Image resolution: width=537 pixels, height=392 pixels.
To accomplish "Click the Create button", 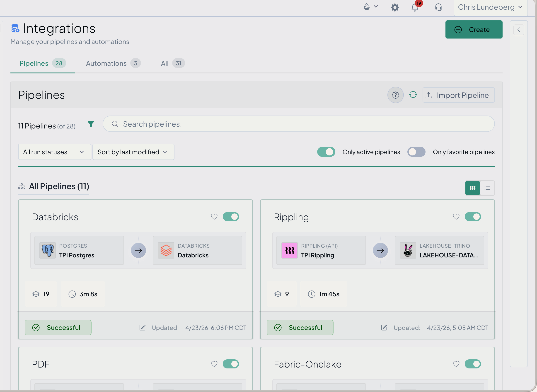I will 474,29.
